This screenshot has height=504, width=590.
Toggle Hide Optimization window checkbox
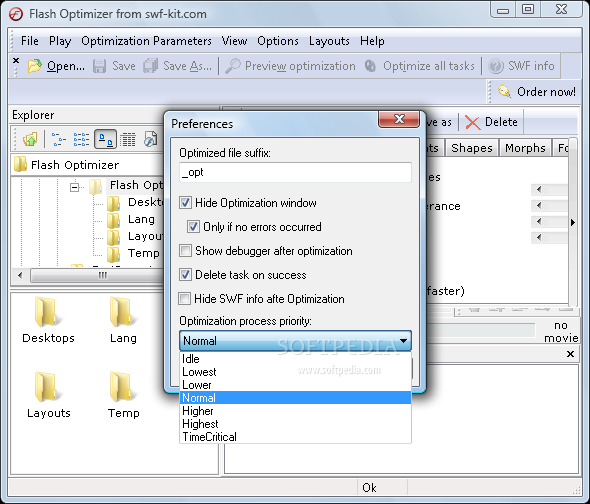coord(185,203)
